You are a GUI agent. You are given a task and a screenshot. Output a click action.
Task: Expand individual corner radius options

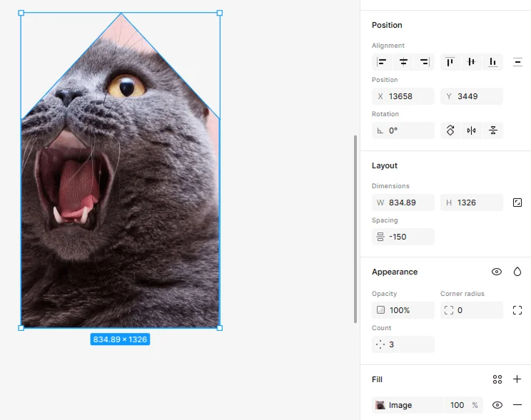tap(517, 310)
